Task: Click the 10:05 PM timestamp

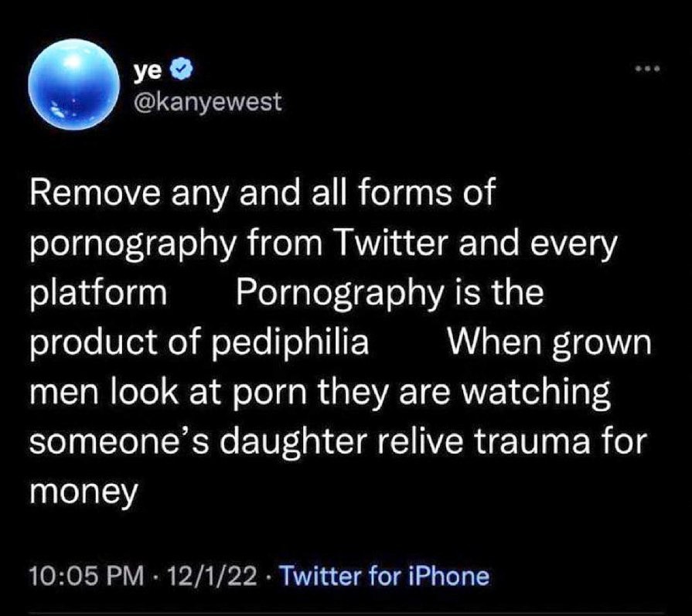Action: (87, 576)
